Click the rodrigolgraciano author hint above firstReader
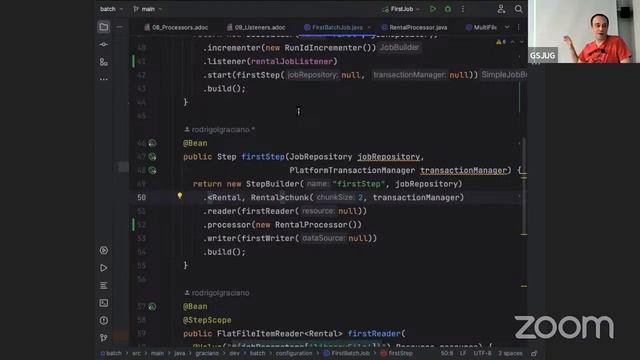 coord(217,293)
